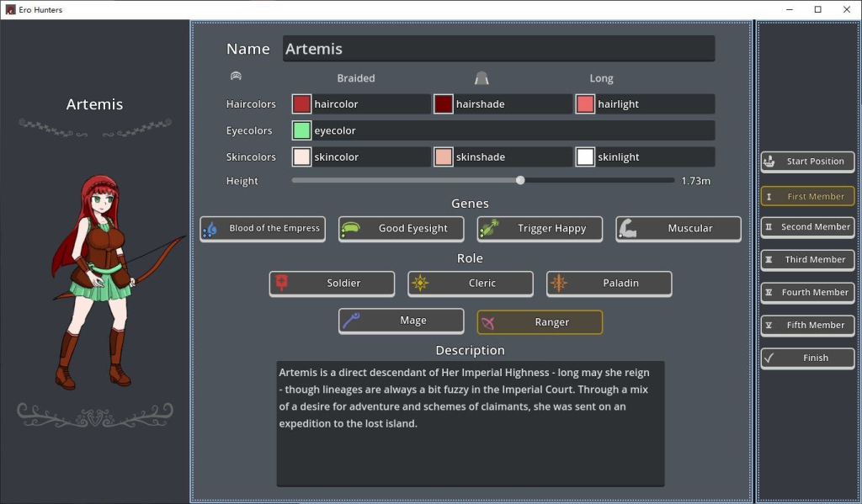The height and width of the screenshot is (504, 862).
Task: Click the braided hairstyle icon
Action: (x=237, y=77)
